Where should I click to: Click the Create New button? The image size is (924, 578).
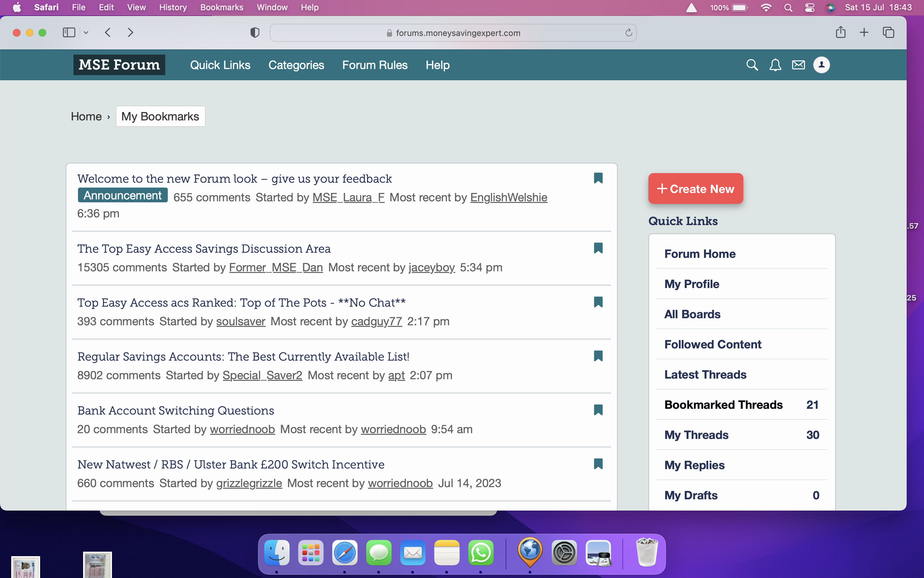click(695, 188)
